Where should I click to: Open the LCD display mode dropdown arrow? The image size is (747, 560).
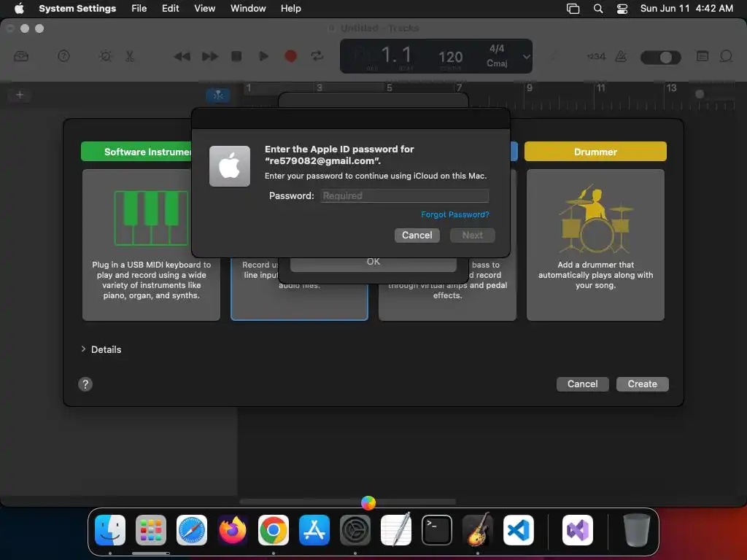tap(526, 57)
